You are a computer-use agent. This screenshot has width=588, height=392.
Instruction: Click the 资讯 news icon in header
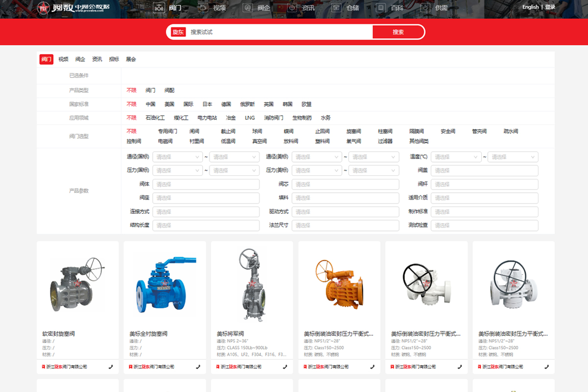click(293, 8)
